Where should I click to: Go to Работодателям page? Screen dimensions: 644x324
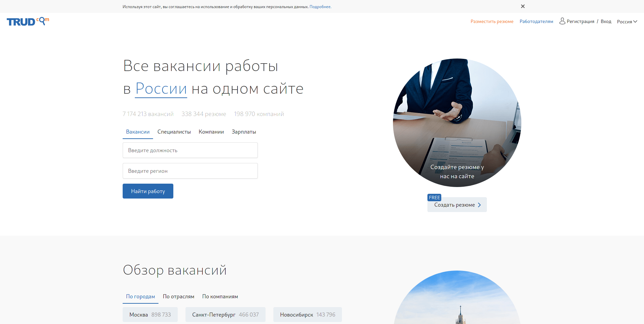pos(536,22)
